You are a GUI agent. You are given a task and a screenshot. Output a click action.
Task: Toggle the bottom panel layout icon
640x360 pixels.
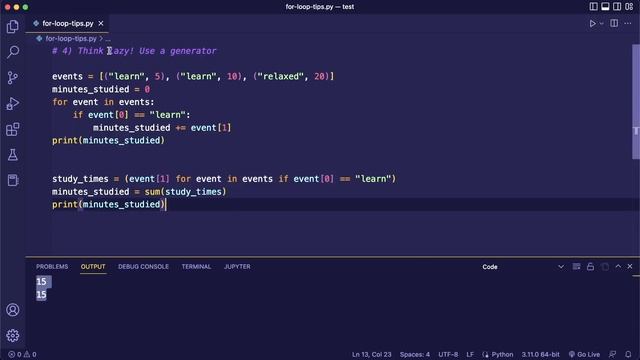pos(605,7)
